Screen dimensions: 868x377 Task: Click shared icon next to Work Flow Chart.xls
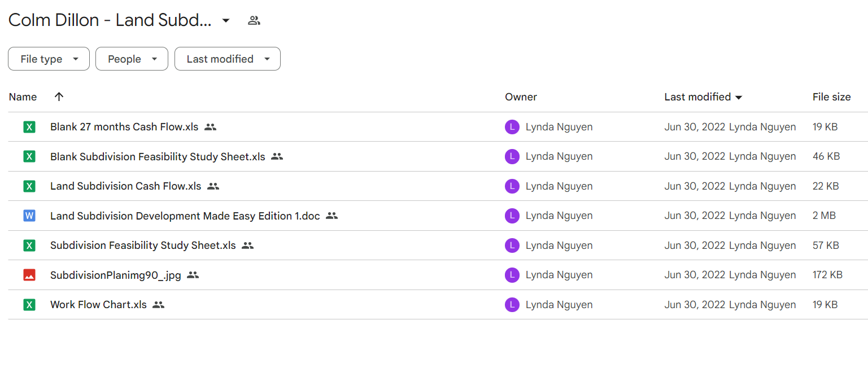pos(159,305)
